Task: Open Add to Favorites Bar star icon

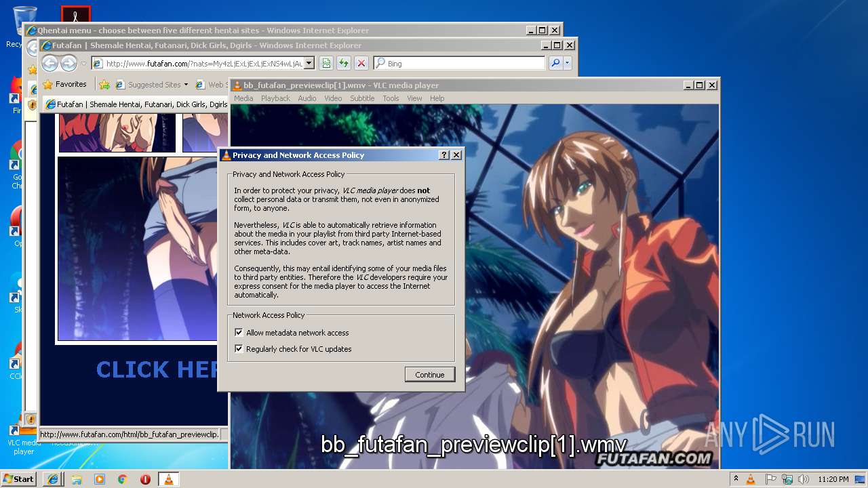Action: [x=104, y=85]
